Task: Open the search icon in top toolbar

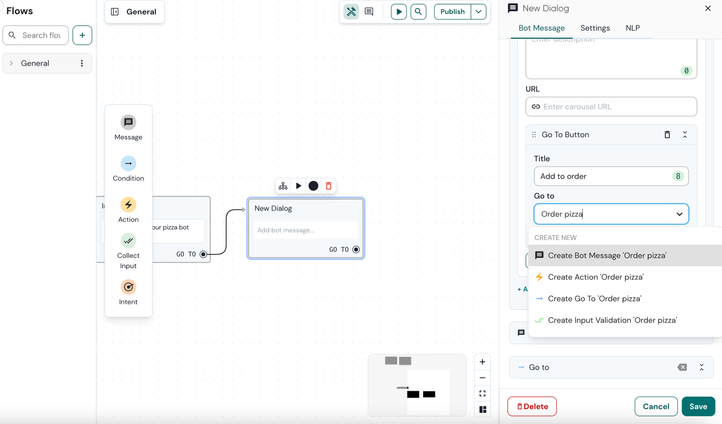Action: pos(418,12)
